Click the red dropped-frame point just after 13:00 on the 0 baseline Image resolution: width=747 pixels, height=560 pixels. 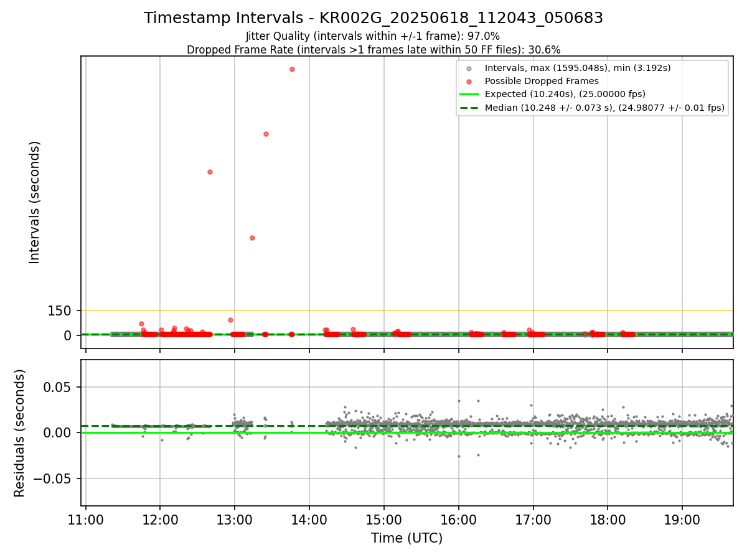click(238, 334)
